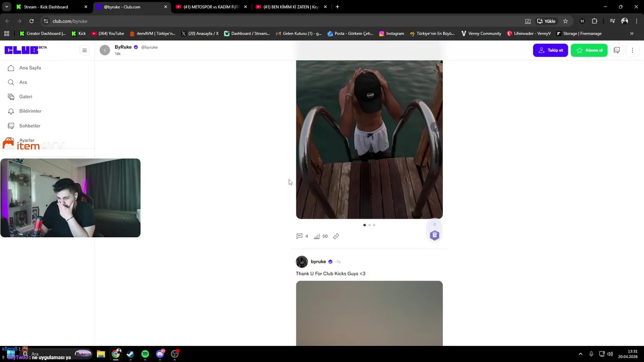Switch to METOSPOR vs KADİM YouTube tab

pos(211,7)
